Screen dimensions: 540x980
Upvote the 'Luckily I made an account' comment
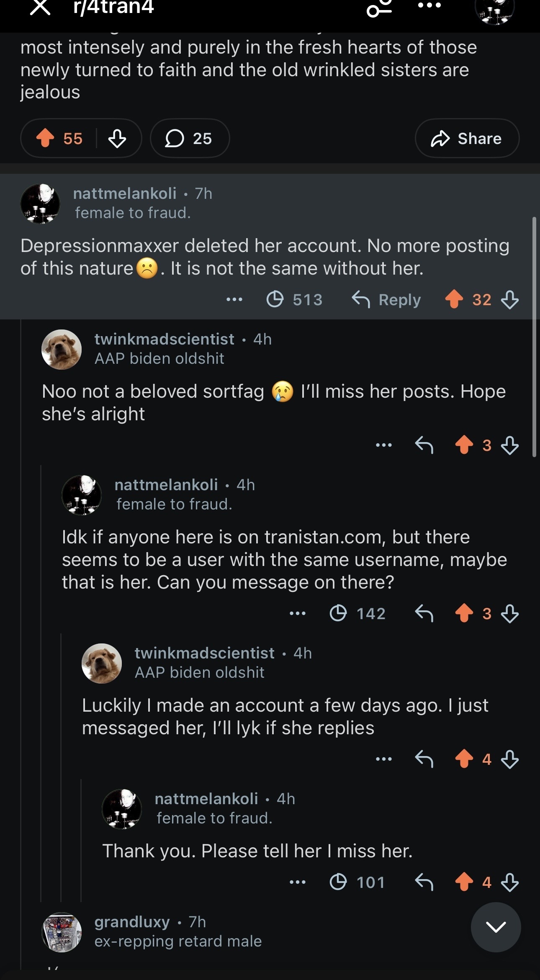pos(464,759)
